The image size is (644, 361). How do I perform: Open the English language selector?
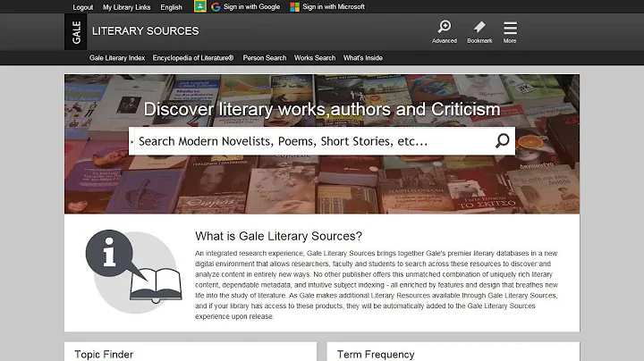pyautogui.click(x=171, y=7)
